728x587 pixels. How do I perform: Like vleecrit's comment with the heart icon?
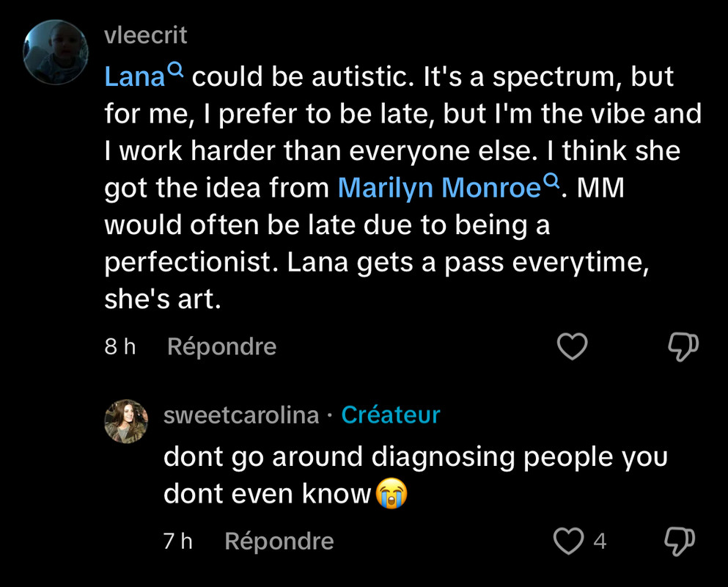tap(572, 347)
